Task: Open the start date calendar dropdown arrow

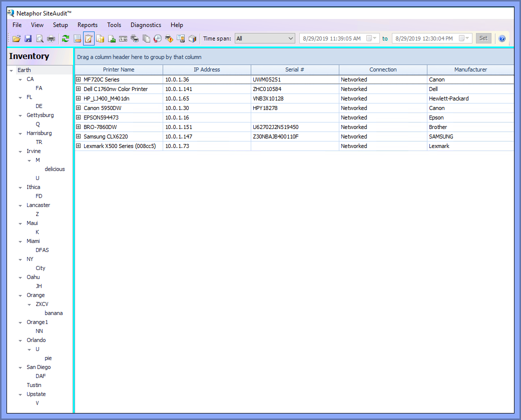Action: coord(375,38)
